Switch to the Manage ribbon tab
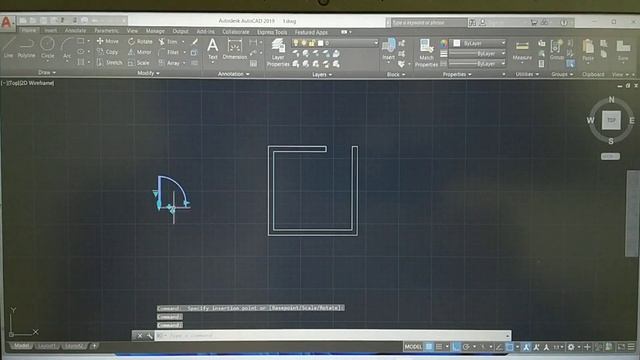 pyautogui.click(x=155, y=31)
